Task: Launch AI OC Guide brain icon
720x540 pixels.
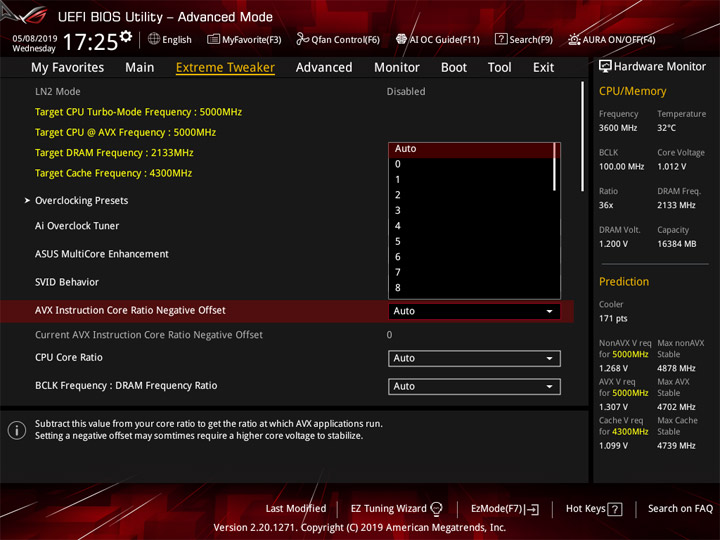Action: point(401,39)
